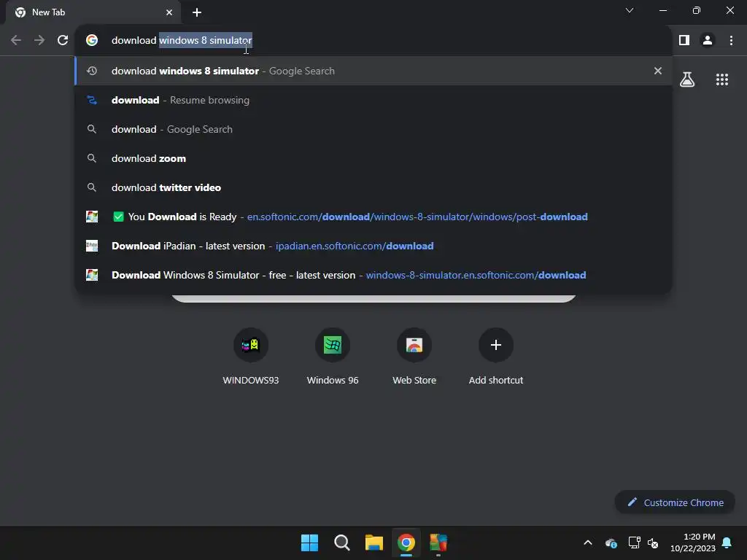747x560 pixels.
Task: Open 'Download Windows 8 Simulator - free' suggestion
Action: click(373, 275)
